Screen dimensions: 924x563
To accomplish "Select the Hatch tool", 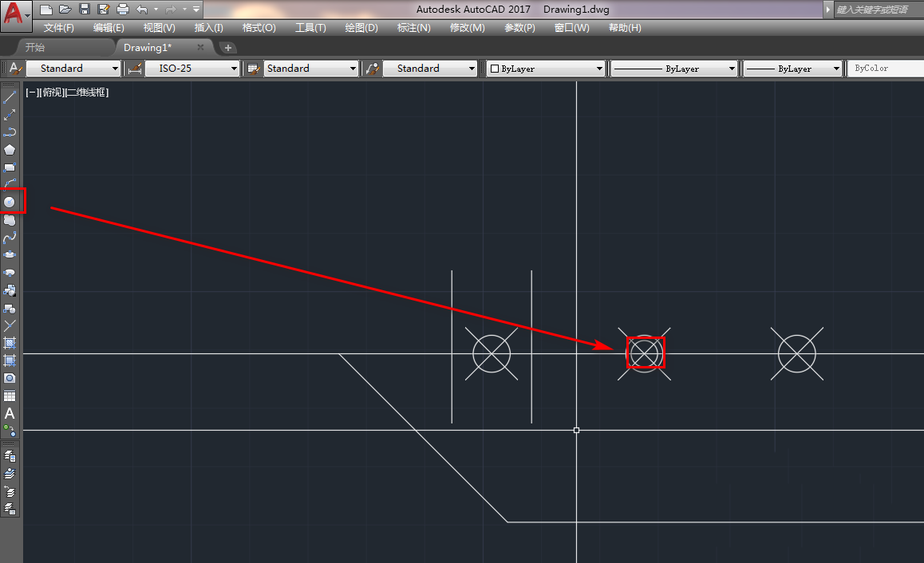I will pos(10,343).
